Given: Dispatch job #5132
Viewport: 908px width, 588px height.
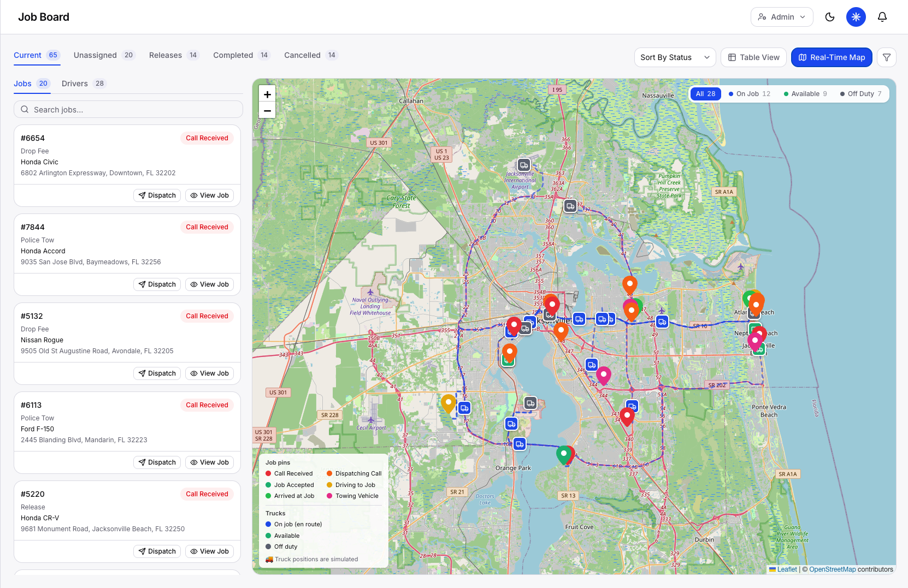Looking at the screenshot, I should (x=157, y=373).
